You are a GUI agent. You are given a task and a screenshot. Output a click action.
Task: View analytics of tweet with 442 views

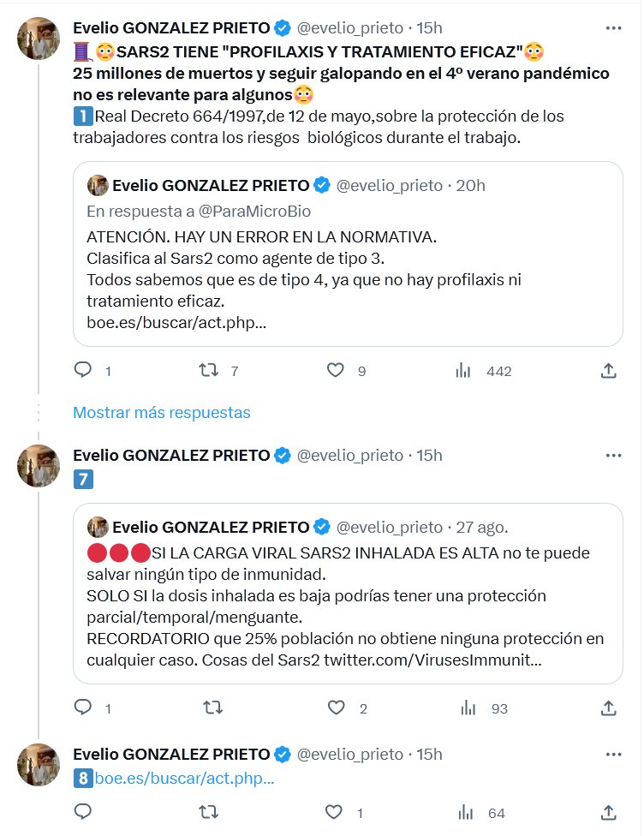pyautogui.click(x=464, y=370)
